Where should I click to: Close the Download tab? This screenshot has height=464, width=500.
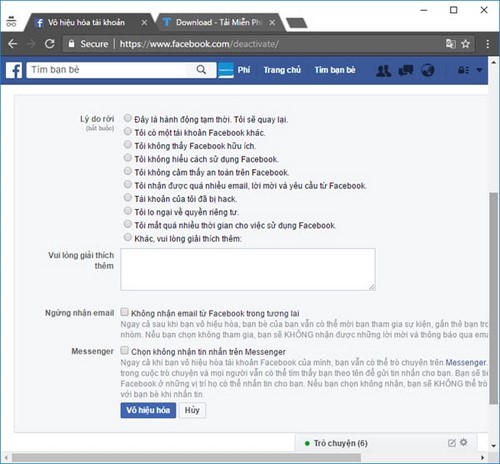point(272,23)
